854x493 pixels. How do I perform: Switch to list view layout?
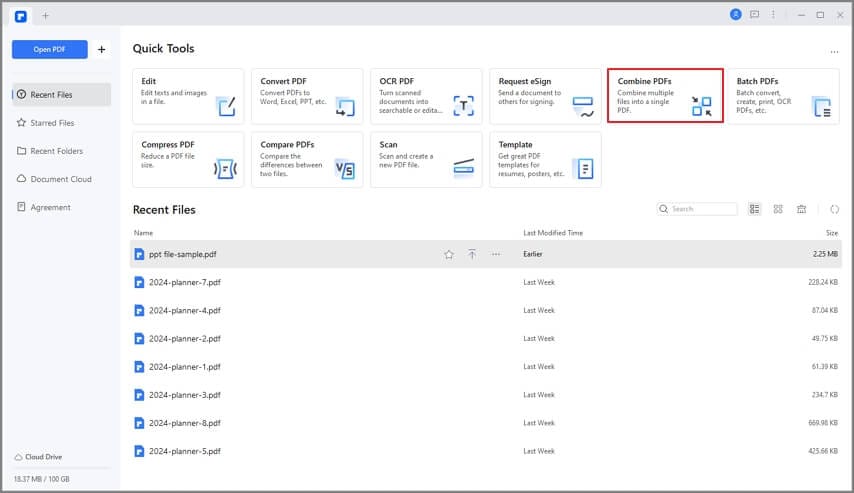(x=754, y=209)
